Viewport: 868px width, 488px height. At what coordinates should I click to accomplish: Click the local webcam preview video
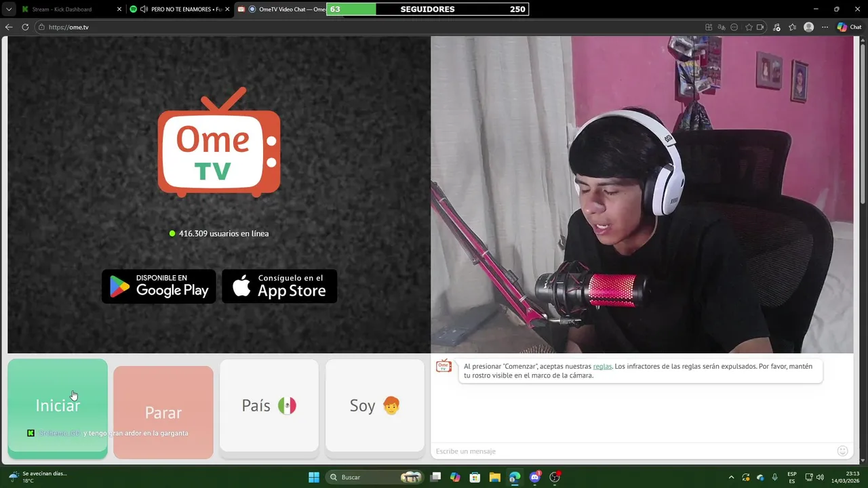pyautogui.click(x=642, y=195)
